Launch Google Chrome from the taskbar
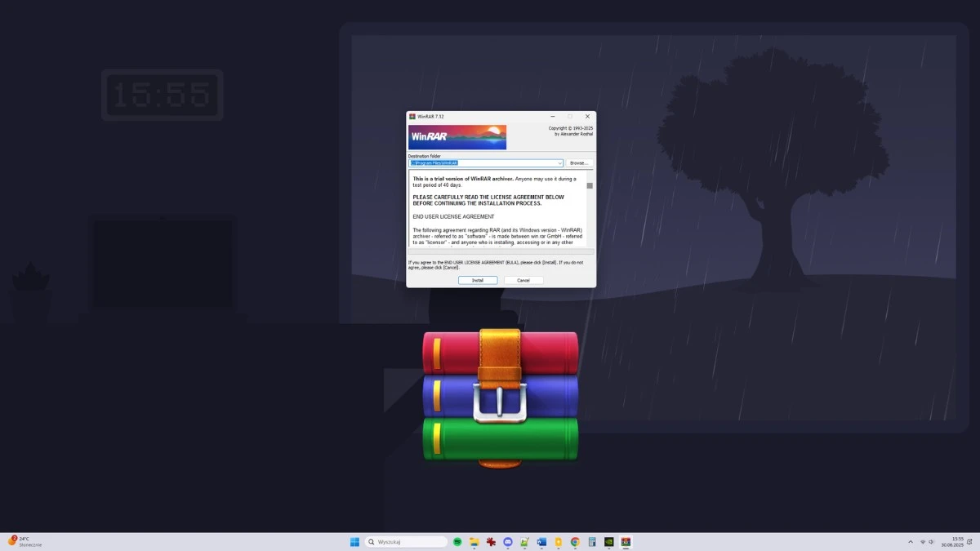Image resolution: width=980 pixels, height=551 pixels. pos(576,541)
